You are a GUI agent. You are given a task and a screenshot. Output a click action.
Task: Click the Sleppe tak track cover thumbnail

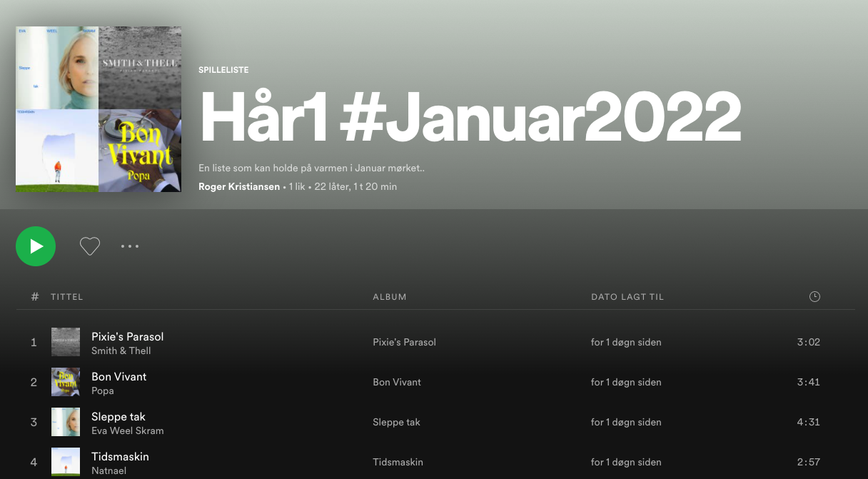pyautogui.click(x=66, y=422)
